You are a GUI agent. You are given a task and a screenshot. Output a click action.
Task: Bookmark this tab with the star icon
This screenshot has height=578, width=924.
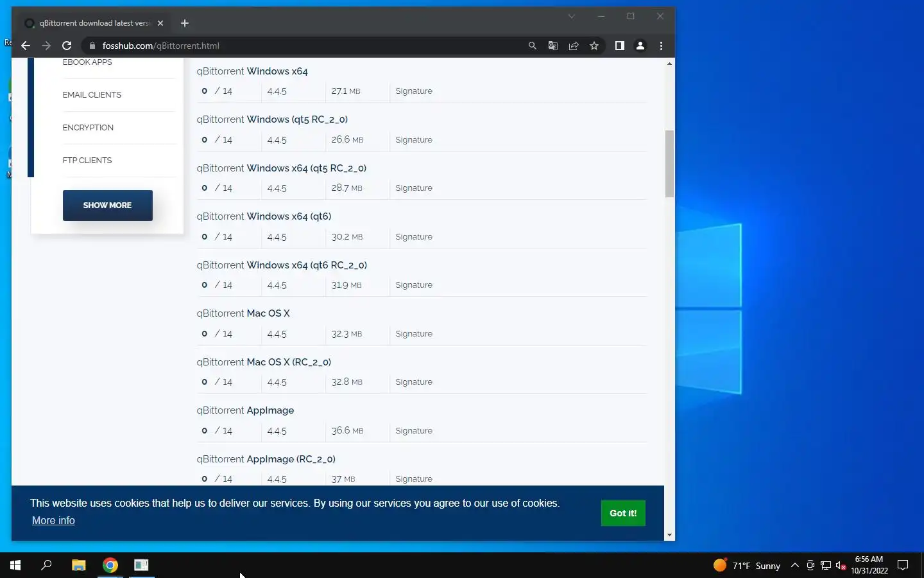[594, 46]
